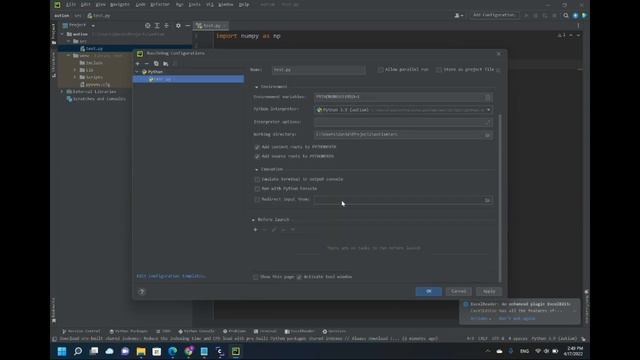
Task: Browse for redirect input file icon
Action: [x=487, y=200]
